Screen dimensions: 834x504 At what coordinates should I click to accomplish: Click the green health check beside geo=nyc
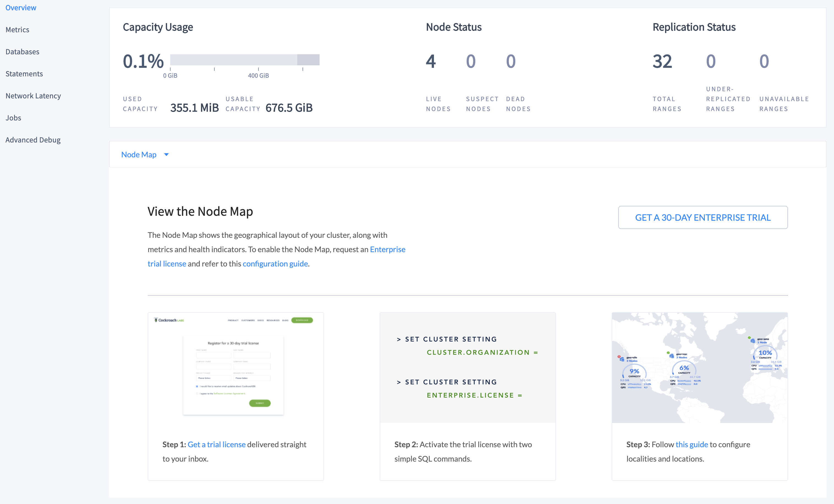(668, 353)
